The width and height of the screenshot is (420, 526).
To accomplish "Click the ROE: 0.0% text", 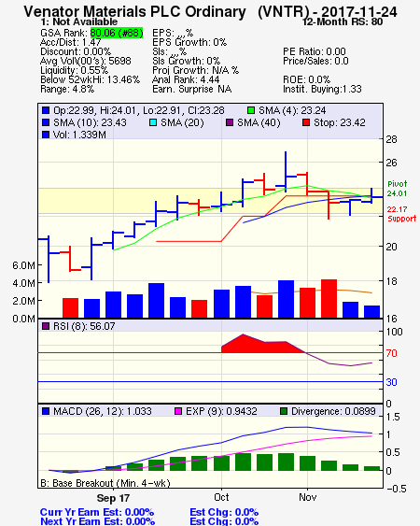I will 307,79.
